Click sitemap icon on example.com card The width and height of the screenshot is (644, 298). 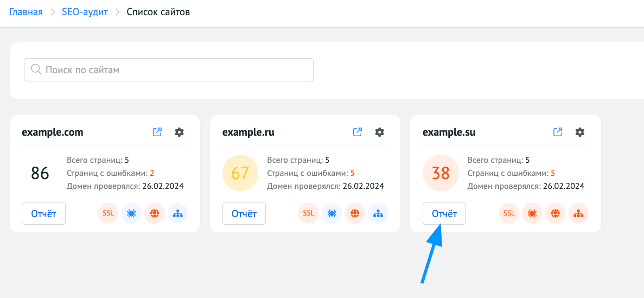pos(177,213)
